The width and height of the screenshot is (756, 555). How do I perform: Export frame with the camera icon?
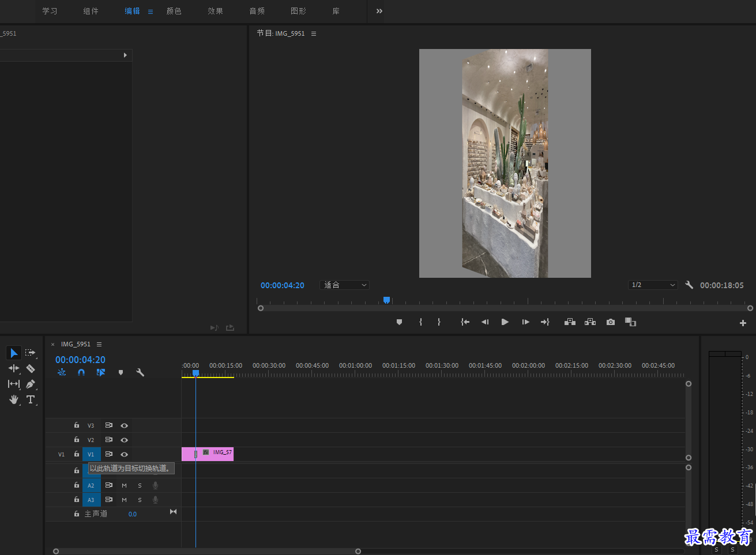point(611,322)
